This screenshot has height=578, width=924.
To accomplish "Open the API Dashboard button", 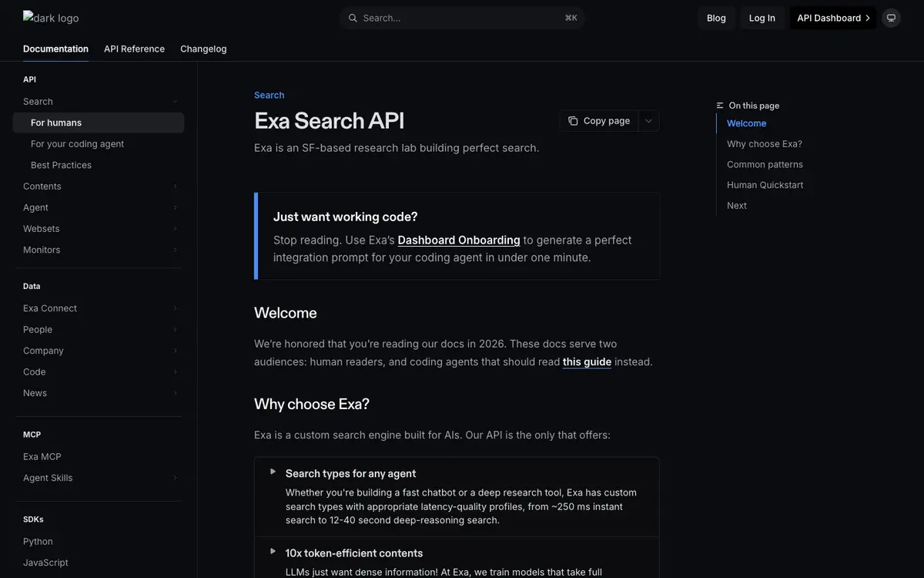I will [x=833, y=18].
